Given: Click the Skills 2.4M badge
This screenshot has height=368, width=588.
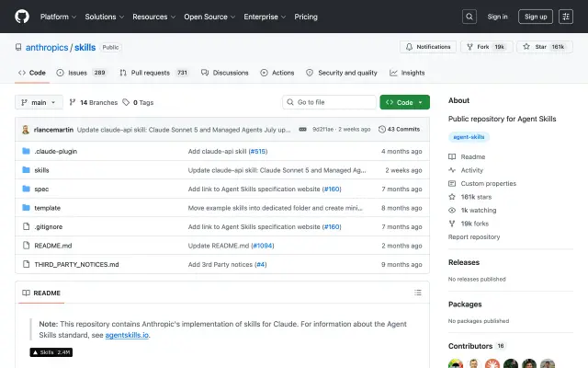Looking at the screenshot, I should tap(51, 352).
